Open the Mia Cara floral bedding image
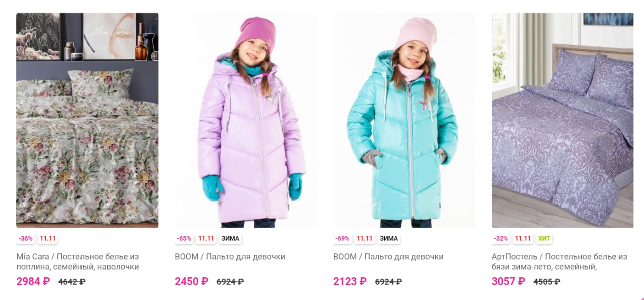Image resolution: width=644 pixels, height=300 pixels. 88,120
